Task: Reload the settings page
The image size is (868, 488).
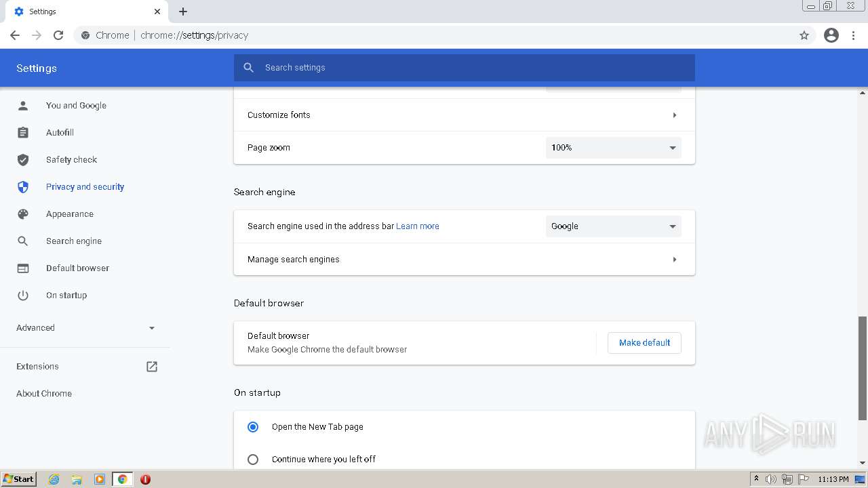Action: (x=58, y=35)
